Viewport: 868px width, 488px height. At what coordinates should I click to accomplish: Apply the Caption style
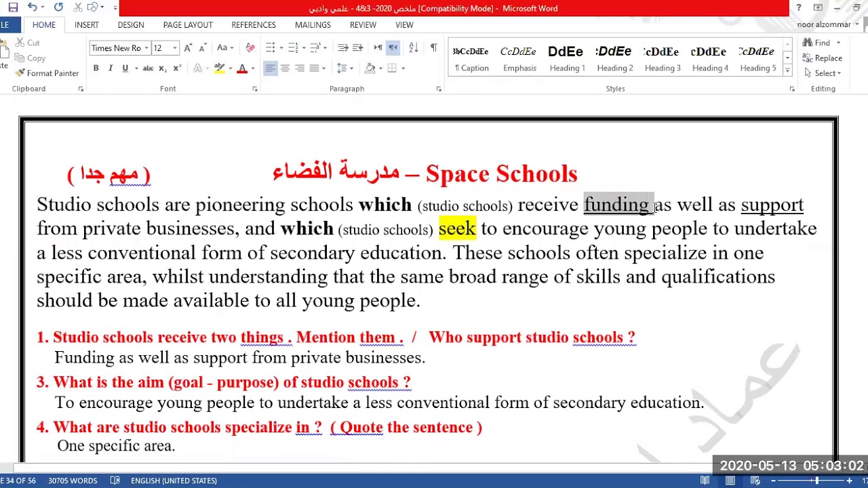pos(471,58)
